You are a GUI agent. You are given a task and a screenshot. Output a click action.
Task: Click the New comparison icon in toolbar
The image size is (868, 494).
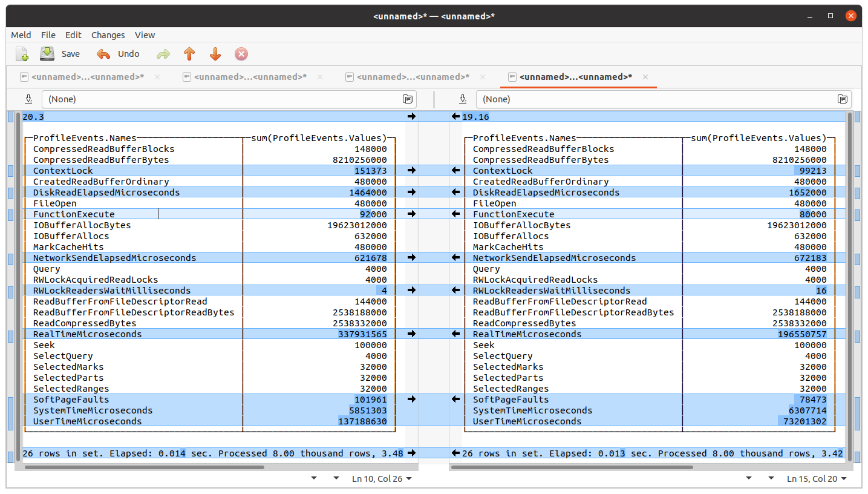click(x=22, y=54)
